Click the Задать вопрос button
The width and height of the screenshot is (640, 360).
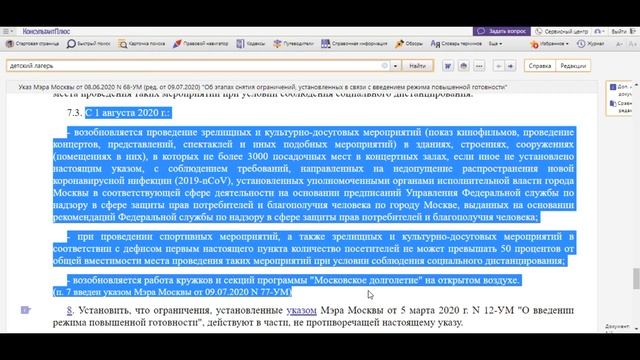coord(502,31)
